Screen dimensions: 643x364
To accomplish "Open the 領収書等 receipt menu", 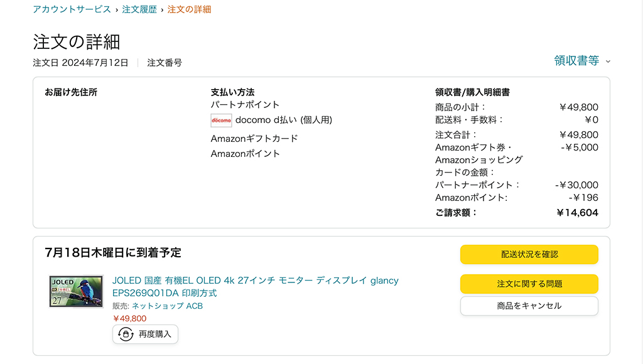I will pos(576,61).
